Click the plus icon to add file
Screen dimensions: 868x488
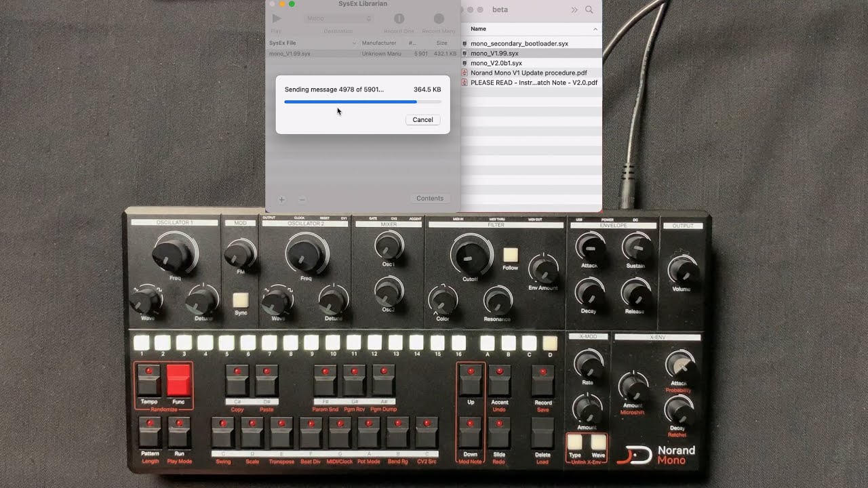[282, 199]
